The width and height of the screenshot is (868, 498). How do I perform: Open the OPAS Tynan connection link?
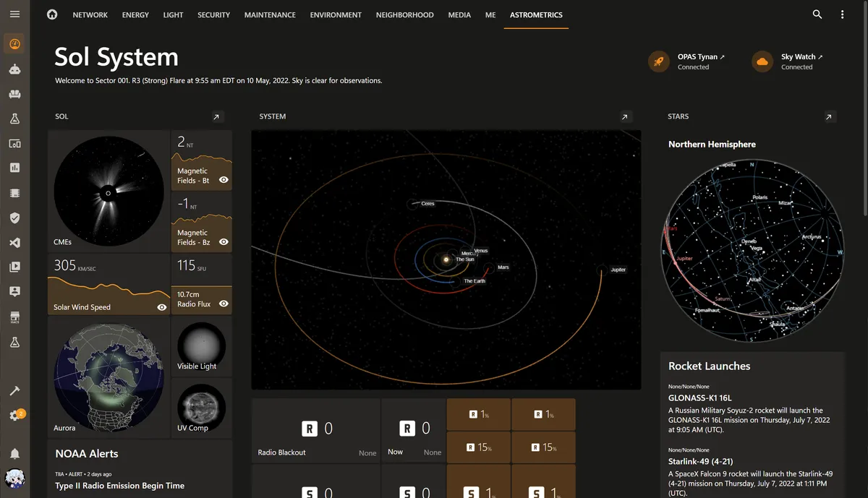click(x=701, y=57)
